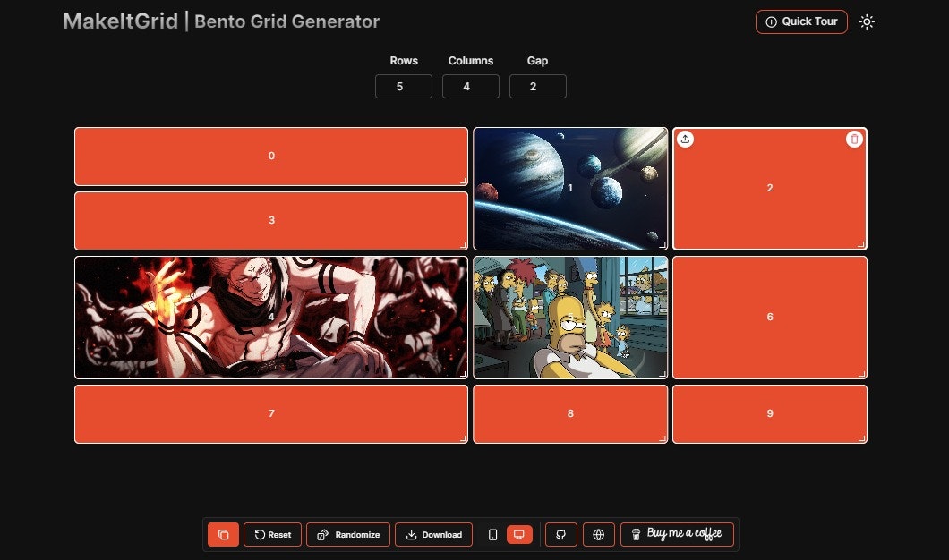Click the Bento Grid Generator heading

286,21
